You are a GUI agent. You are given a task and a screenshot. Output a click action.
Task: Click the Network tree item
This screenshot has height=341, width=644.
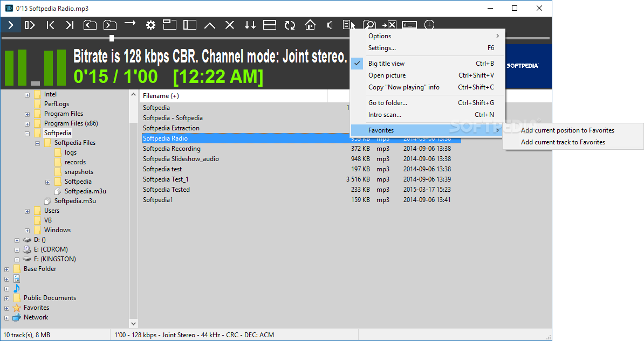pos(36,317)
